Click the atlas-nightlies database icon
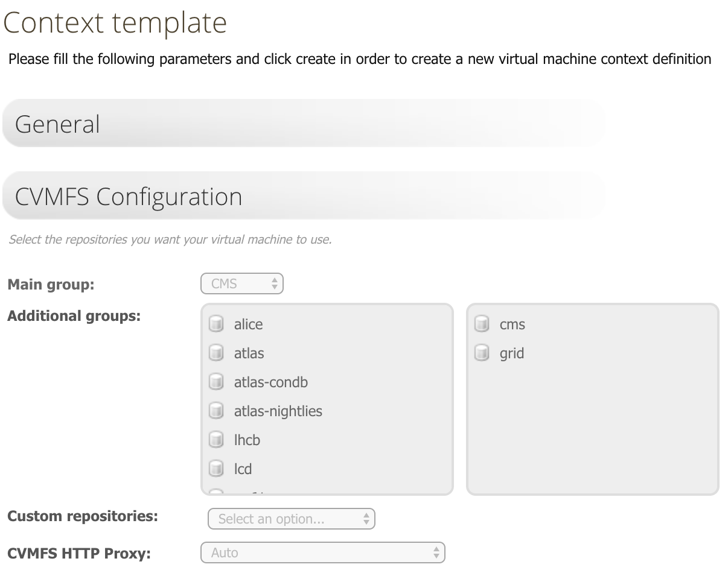The width and height of the screenshot is (728, 573). point(216,411)
